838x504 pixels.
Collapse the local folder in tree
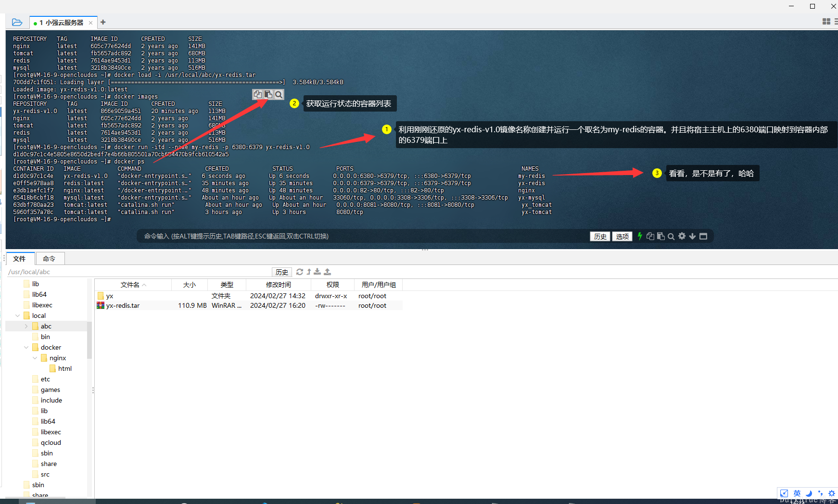pyautogui.click(x=18, y=315)
